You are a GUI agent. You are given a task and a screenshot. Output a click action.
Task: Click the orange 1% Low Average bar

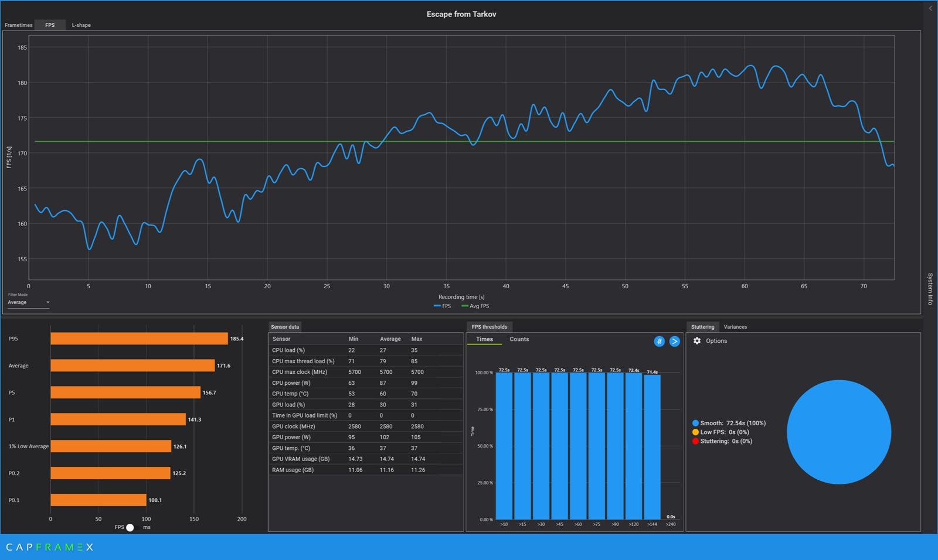111,446
